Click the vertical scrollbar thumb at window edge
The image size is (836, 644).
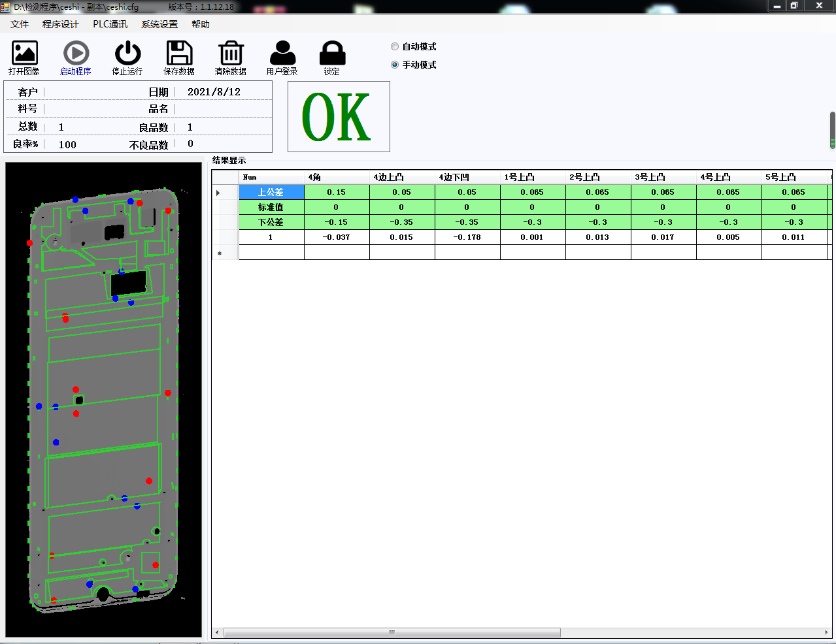(x=832, y=130)
